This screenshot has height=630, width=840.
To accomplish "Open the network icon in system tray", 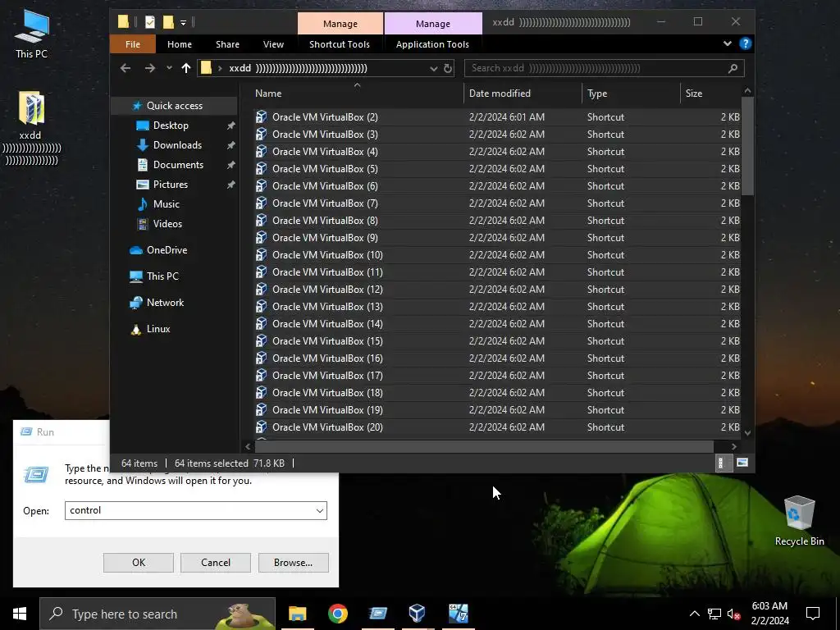I will point(714,614).
